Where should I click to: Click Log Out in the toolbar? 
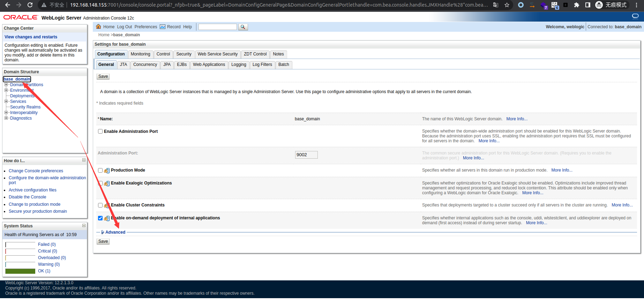(125, 27)
